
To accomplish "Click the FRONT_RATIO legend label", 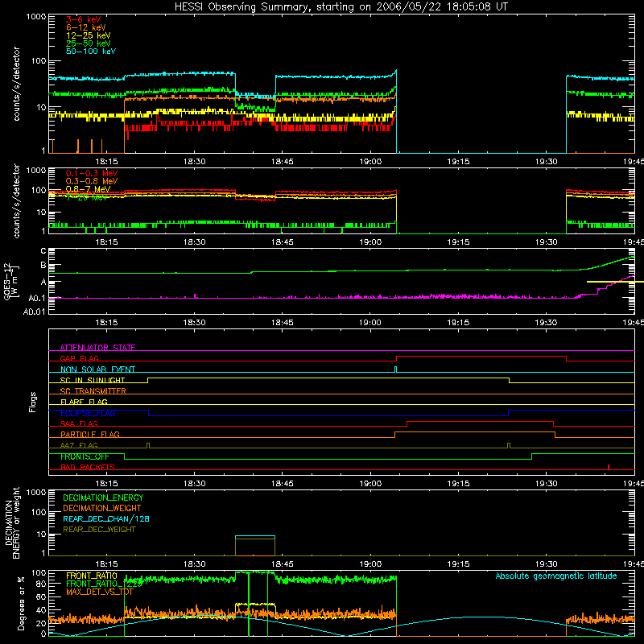I will 92,576.
